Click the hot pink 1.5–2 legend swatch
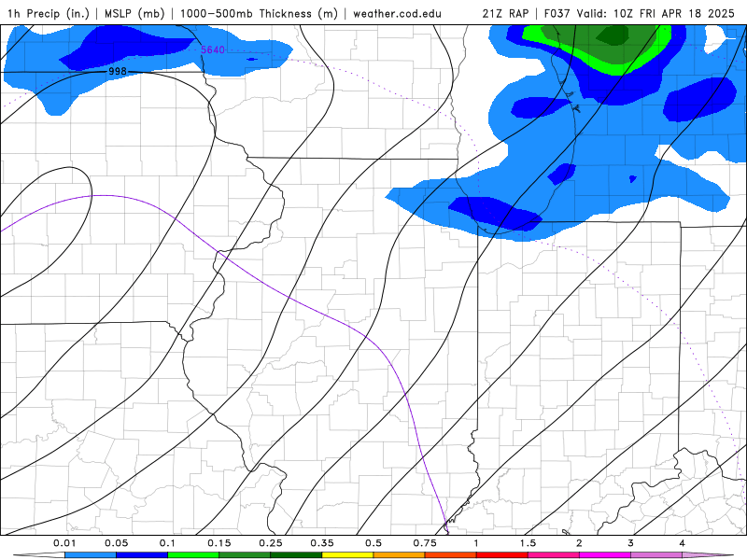747x560 pixels. click(x=554, y=555)
